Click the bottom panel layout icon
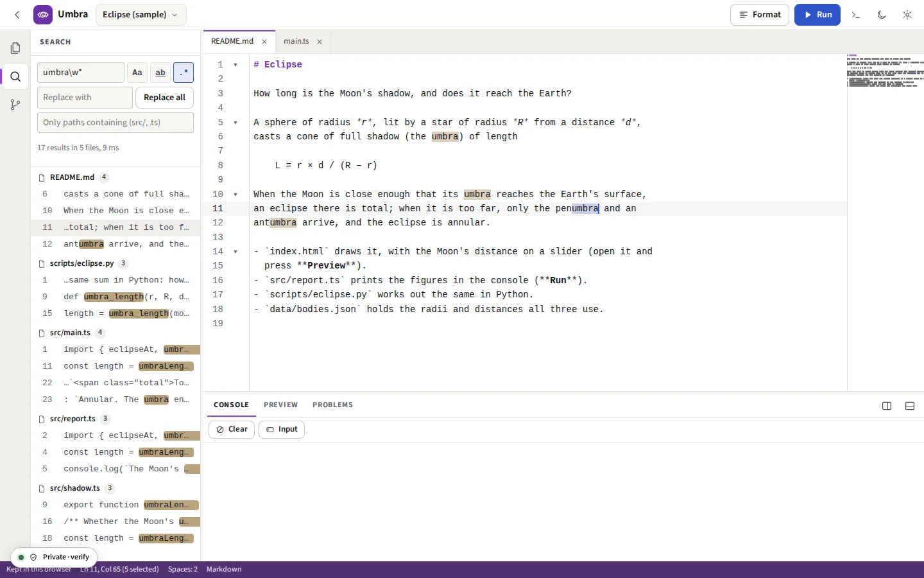This screenshot has height=578, width=924. pos(910,406)
